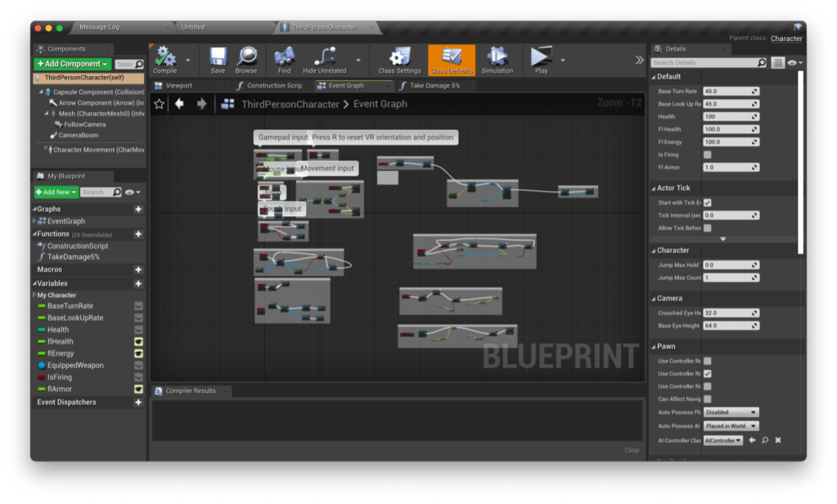Open the Auto Possess Player dropdown
Screen dimensions: 837x504
click(x=731, y=412)
